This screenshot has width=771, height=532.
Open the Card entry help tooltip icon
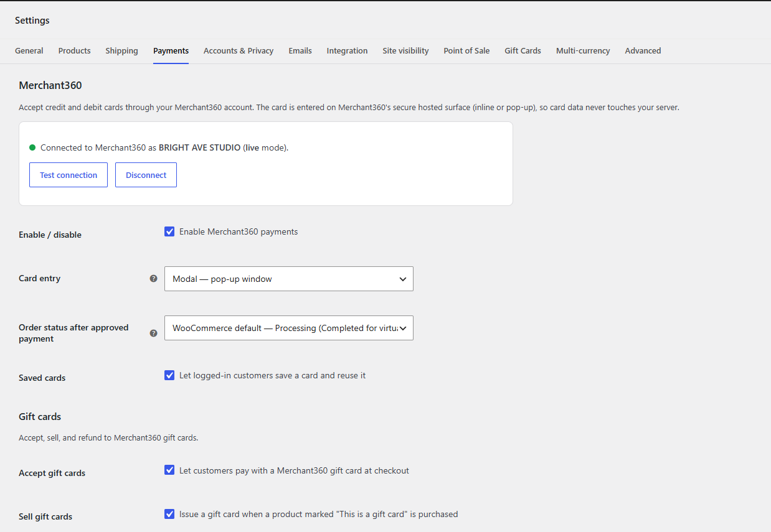pyautogui.click(x=153, y=279)
